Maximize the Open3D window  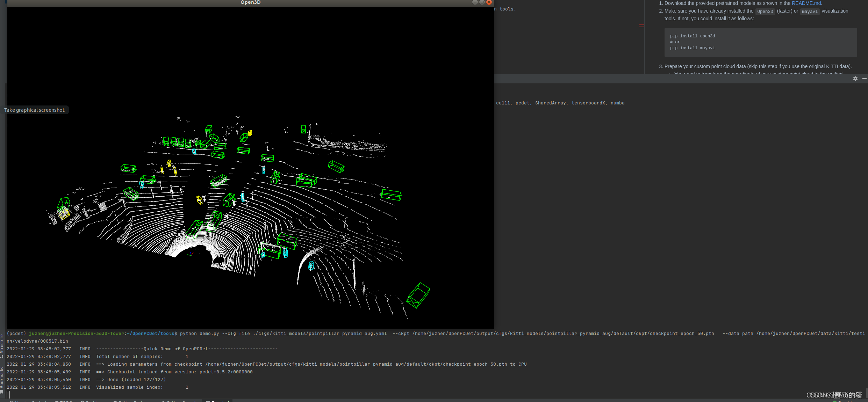[482, 2]
